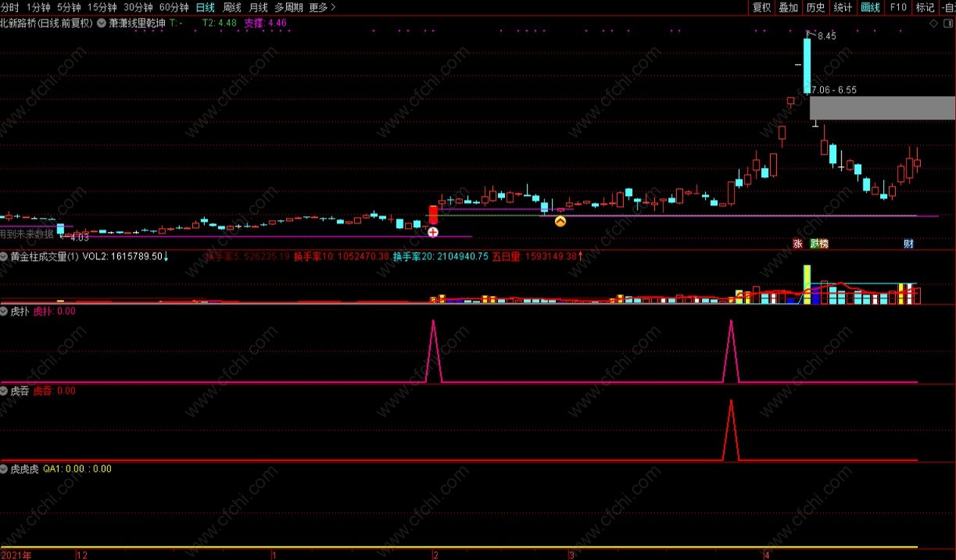Click the tall cyan candlestick near 8.45
Viewport: 956px width, 560px height.
[x=807, y=64]
